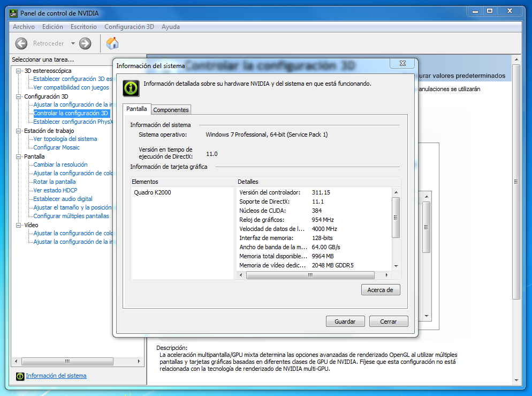Image resolution: width=532 pixels, height=396 pixels.
Task: Click the Versión del controlador detail row
Action: (x=315, y=192)
